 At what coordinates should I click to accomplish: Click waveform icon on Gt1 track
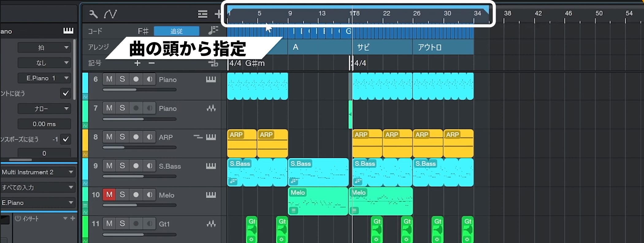click(211, 224)
